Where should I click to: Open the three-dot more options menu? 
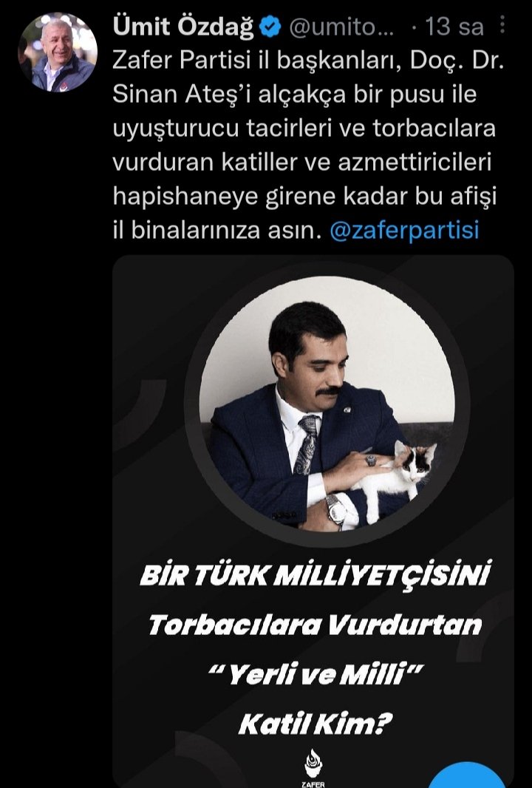502,24
